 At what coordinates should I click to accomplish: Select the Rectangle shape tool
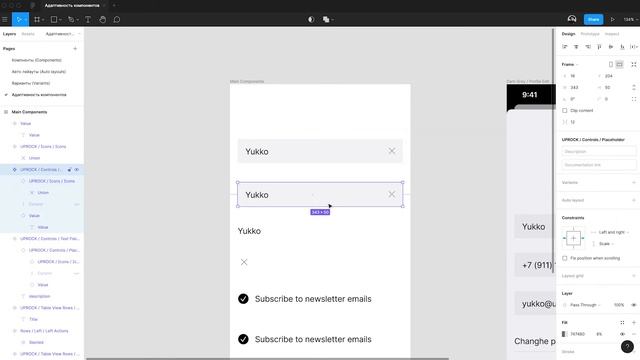coord(54,20)
